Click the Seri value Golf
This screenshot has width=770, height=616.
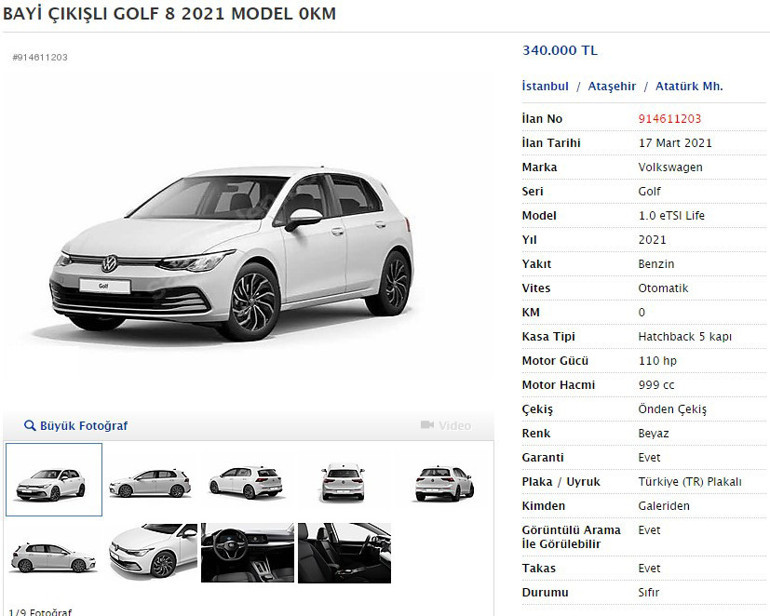[649, 191]
